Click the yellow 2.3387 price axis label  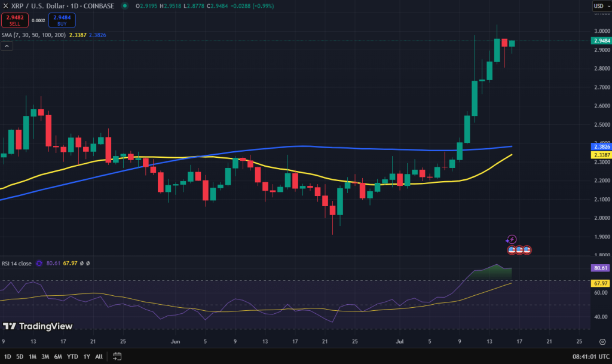click(x=601, y=155)
